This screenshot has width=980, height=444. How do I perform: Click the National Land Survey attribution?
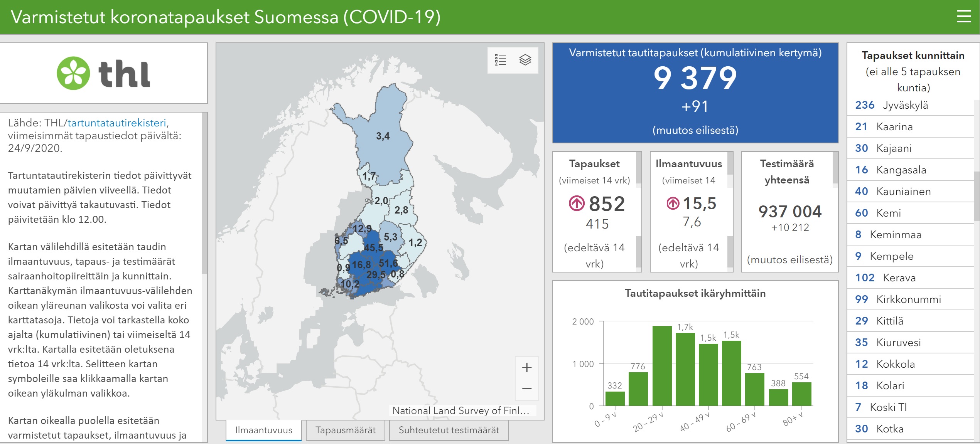(460, 410)
